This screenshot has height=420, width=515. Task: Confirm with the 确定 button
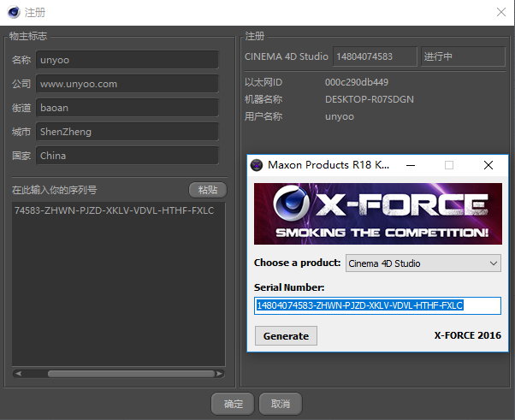pyautogui.click(x=233, y=404)
